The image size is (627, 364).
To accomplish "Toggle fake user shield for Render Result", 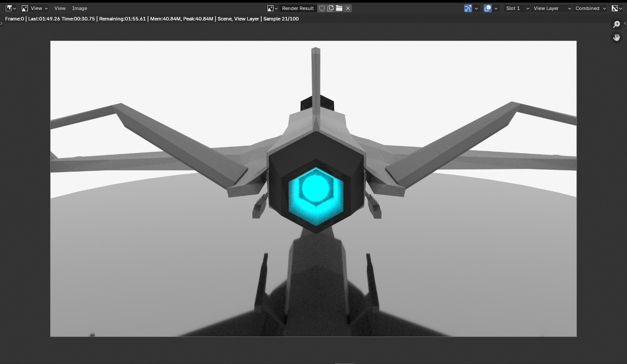I will (322, 8).
